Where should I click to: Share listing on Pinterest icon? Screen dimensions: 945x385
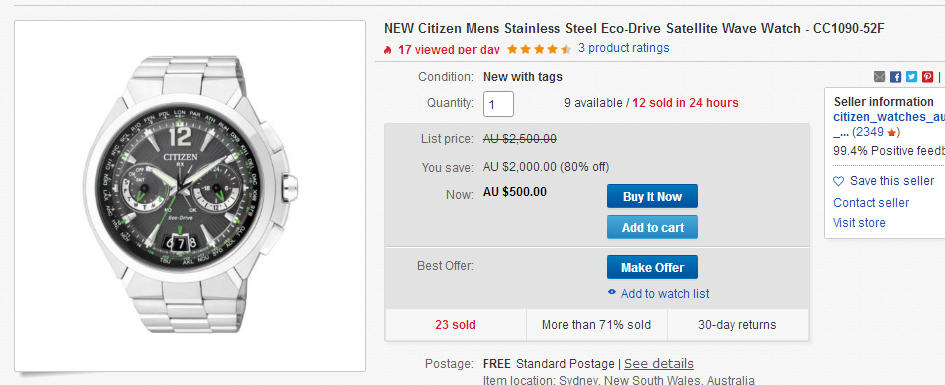click(928, 77)
